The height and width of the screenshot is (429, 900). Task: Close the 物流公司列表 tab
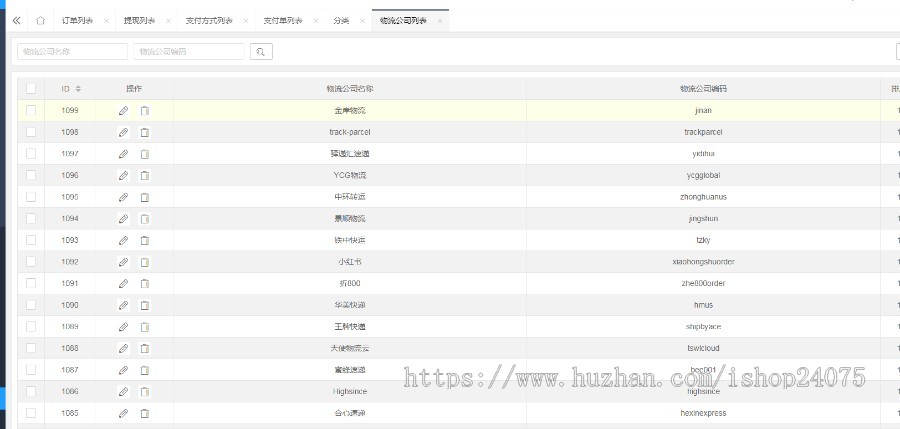440,21
